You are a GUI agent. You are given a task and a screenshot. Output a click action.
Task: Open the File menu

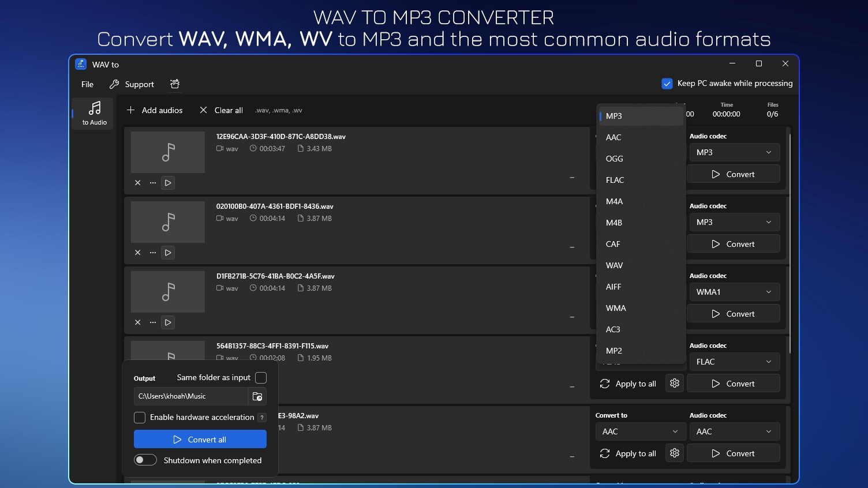coord(87,84)
